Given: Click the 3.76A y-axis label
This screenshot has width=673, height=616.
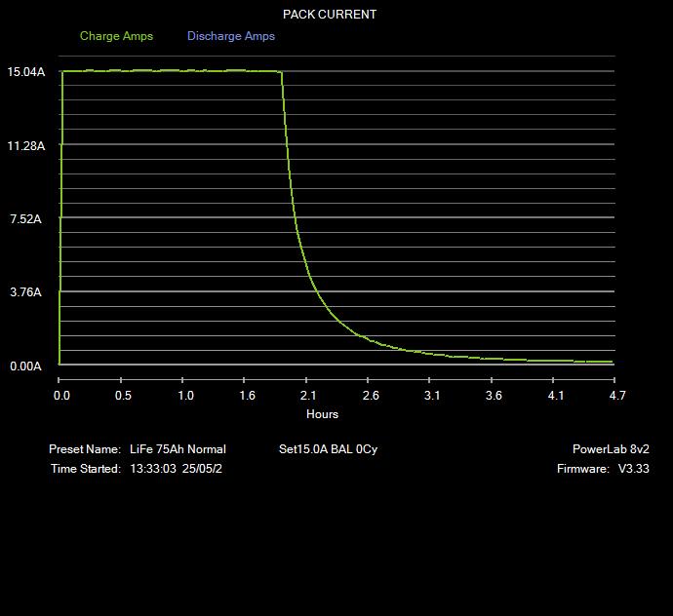Looking at the screenshot, I should tap(25, 292).
